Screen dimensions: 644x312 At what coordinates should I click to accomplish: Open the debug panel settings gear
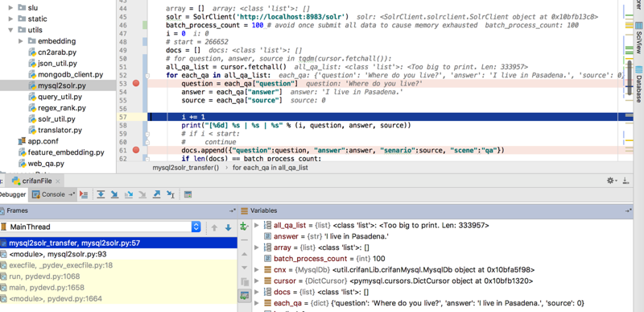tap(612, 181)
